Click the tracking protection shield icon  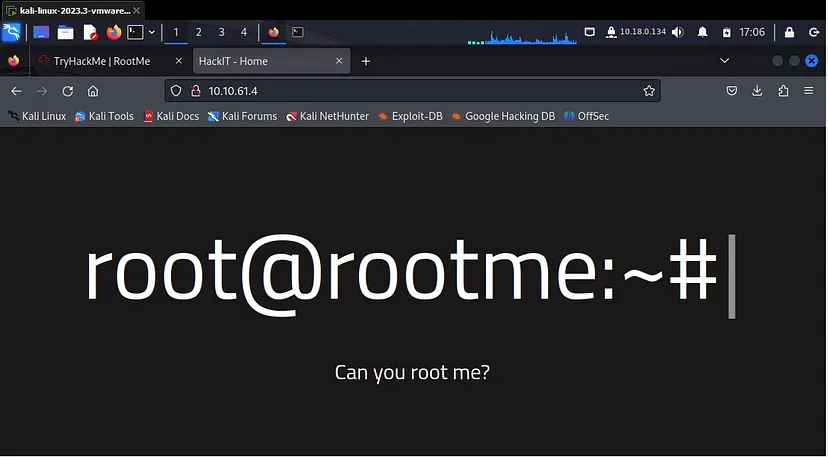(x=176, y=91)
